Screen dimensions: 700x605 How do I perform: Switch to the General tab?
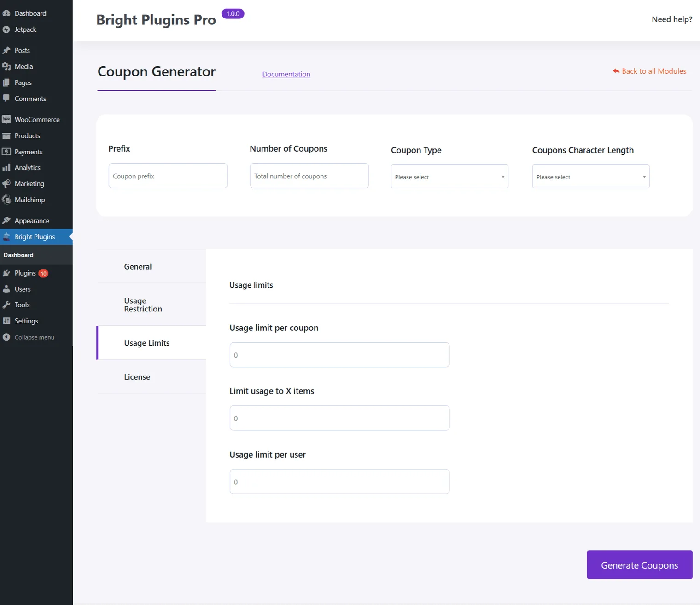[x=152, y=266]
